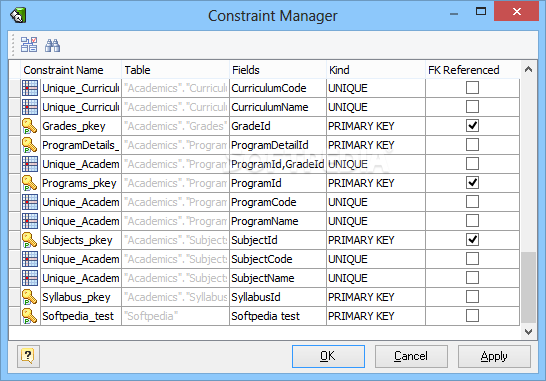Screen dimensions: 546x381
Task: Select the Subjects_pkey constraint name cell
Action: 81,240
